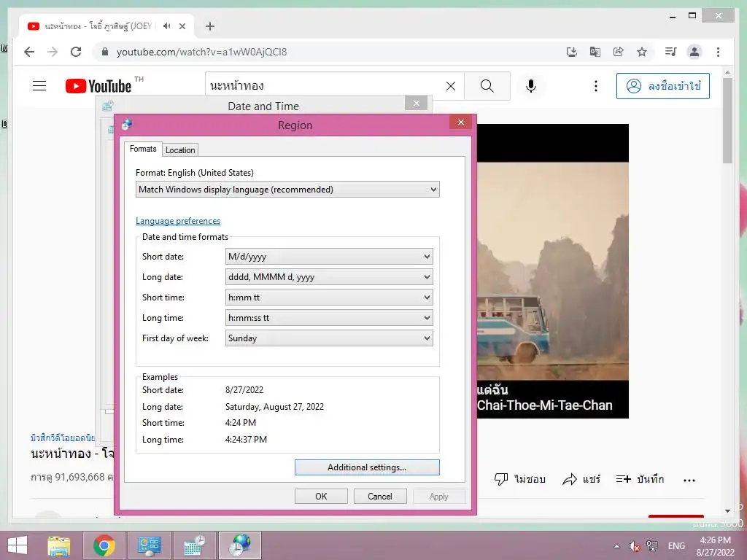Close the YouTube tab
747x560 pixels.
tap(182, 26)
